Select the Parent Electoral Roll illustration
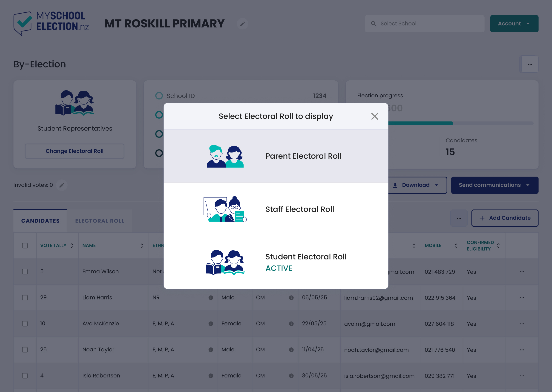The width and height of the screenshot is (552, 392). pyautogui.click(x=225, y=156)
